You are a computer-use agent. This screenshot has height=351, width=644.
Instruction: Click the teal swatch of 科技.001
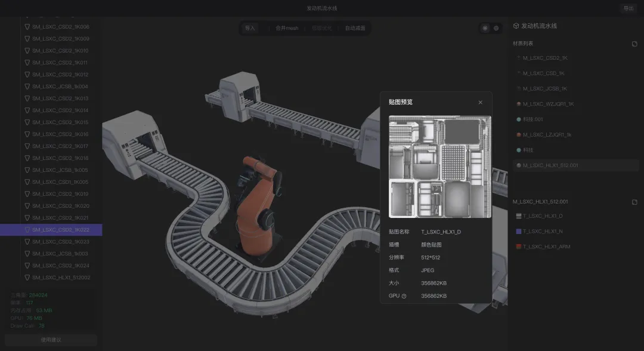coord(519,119)
